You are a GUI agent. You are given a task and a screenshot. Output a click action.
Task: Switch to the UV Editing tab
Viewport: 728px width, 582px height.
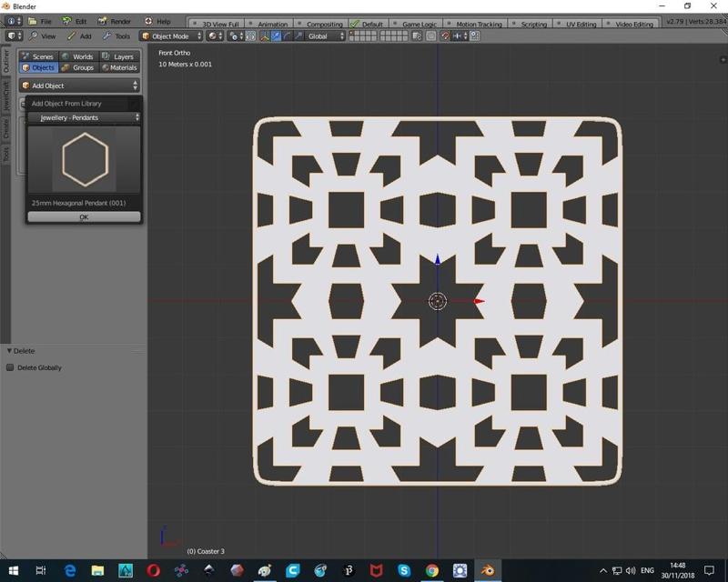[x=581, y=24]
